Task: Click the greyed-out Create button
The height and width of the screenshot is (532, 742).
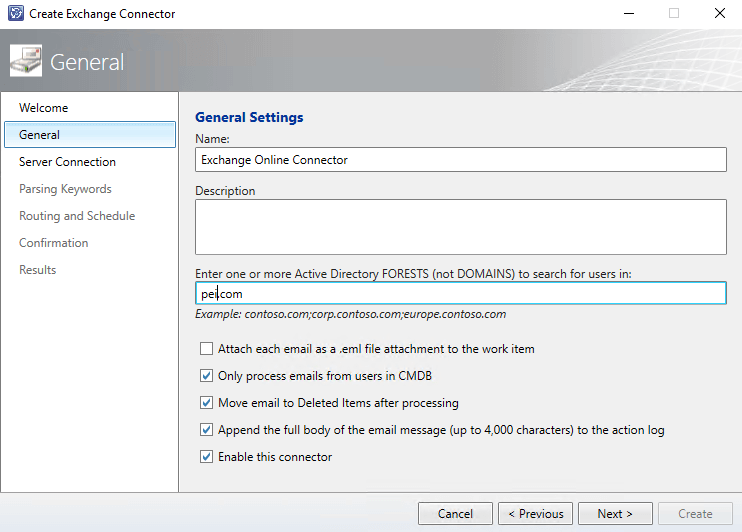Action: (695, 514)
